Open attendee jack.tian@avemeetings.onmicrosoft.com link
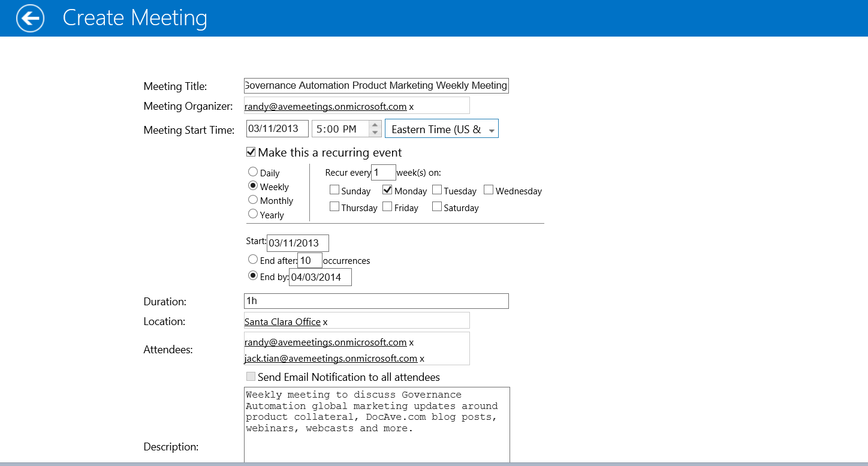The width and height of the screenshot is (868, 466). point(331,359)
